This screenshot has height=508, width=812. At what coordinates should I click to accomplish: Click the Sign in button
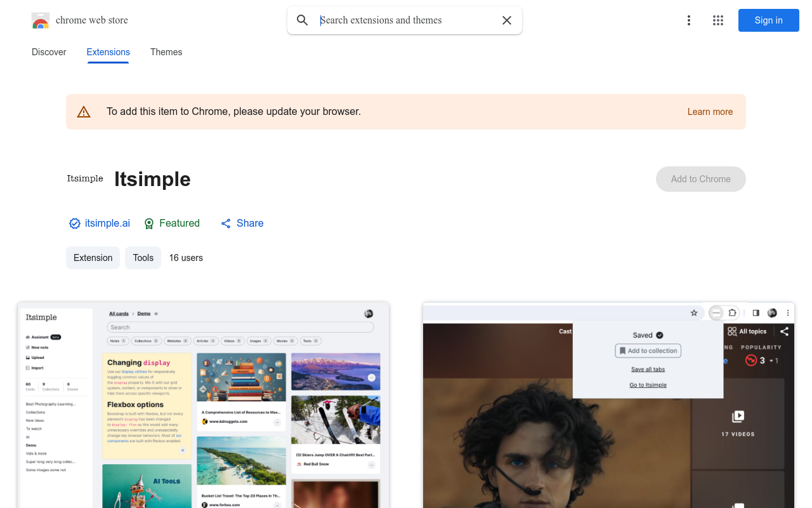pyautogui.click(x=769, y=20)
